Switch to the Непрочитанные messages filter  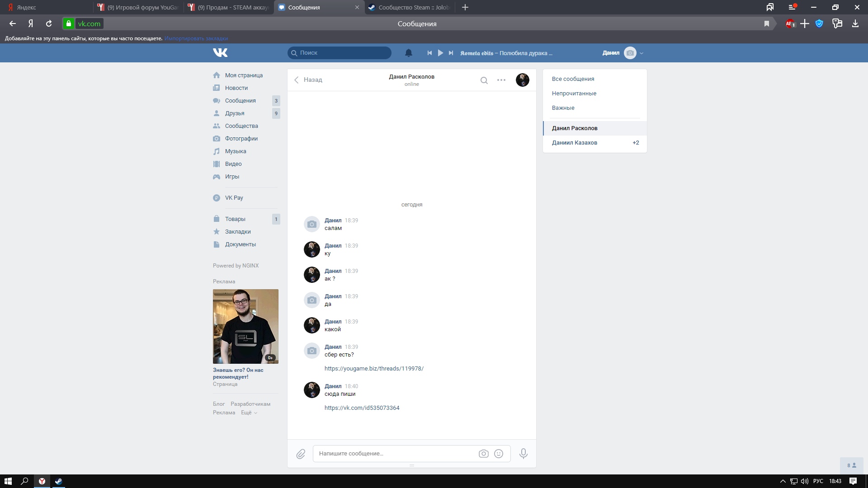coord(574,94)
